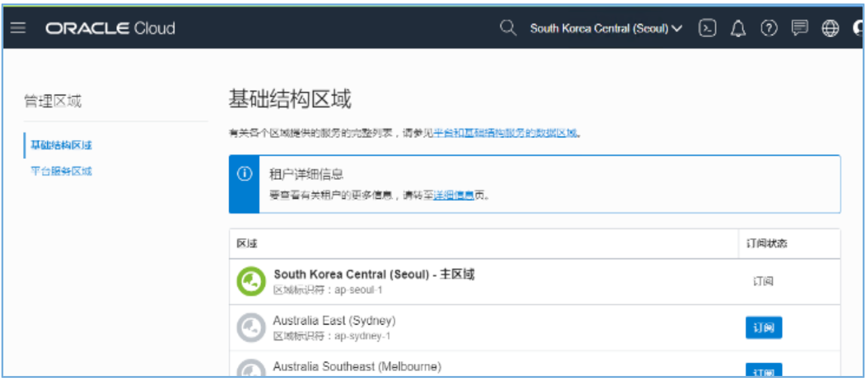This screenshot has width=868, height=380.
Task: Open the help question mark icon
Action: (768, 28)
